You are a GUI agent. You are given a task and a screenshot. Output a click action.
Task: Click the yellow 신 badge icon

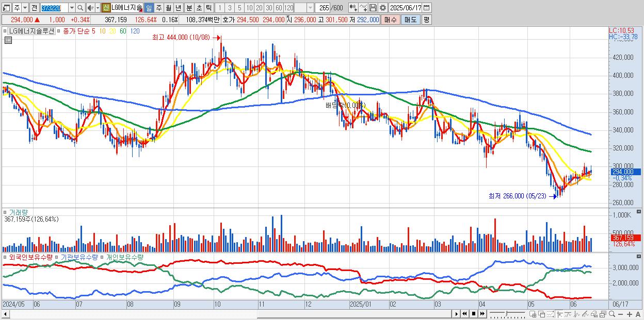pos(106,8)
